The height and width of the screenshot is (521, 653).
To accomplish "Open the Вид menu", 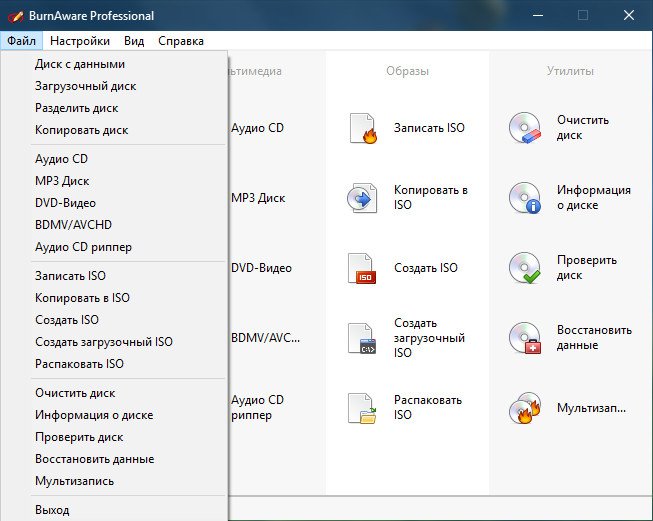I will (x=134, y=41).
